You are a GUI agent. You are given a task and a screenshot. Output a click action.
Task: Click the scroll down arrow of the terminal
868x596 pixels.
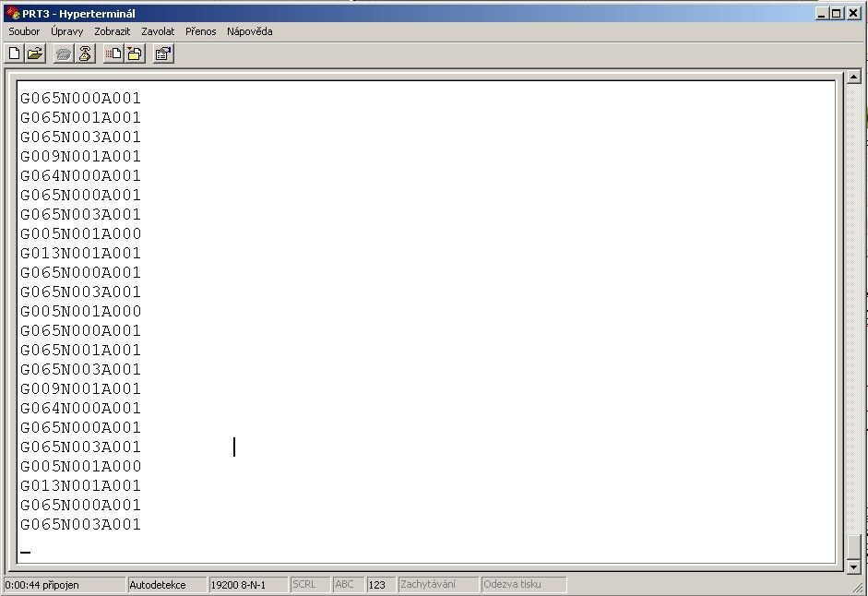(x=853, y=566)
